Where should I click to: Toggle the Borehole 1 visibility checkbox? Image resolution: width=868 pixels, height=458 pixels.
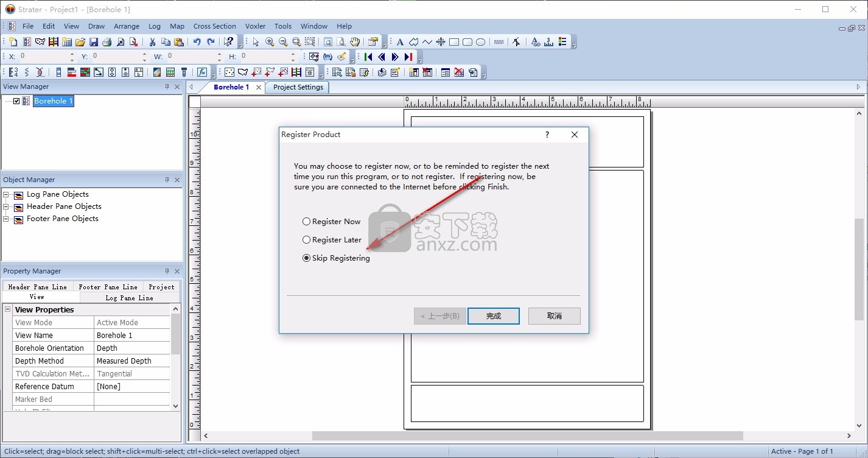click(x=16, y=101)
